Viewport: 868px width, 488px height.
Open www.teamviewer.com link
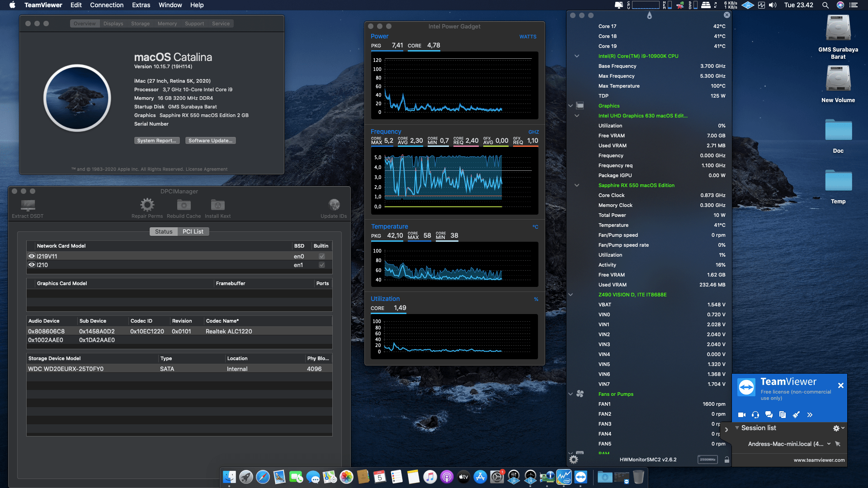pos(819,460)
